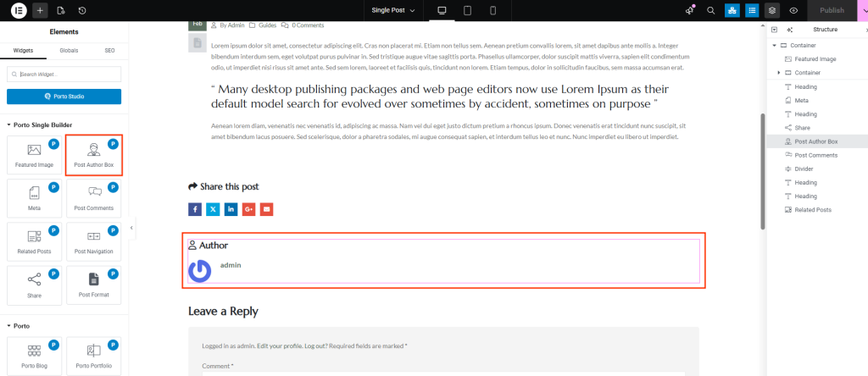The width and height of the screenshot is (868, 376).
Task: Select Post Comments in Structure tree
Action: pos(815,155)
